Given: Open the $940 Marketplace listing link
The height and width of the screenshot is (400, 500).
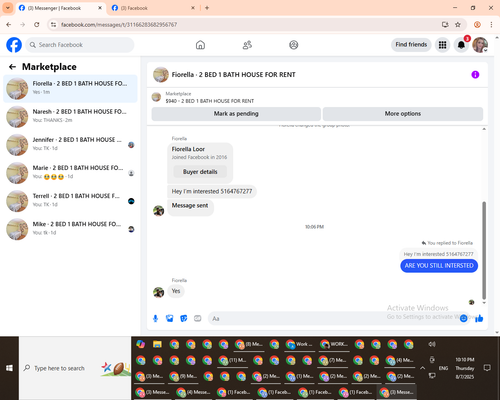Looking at the screenshot, I should pos(210,101).
